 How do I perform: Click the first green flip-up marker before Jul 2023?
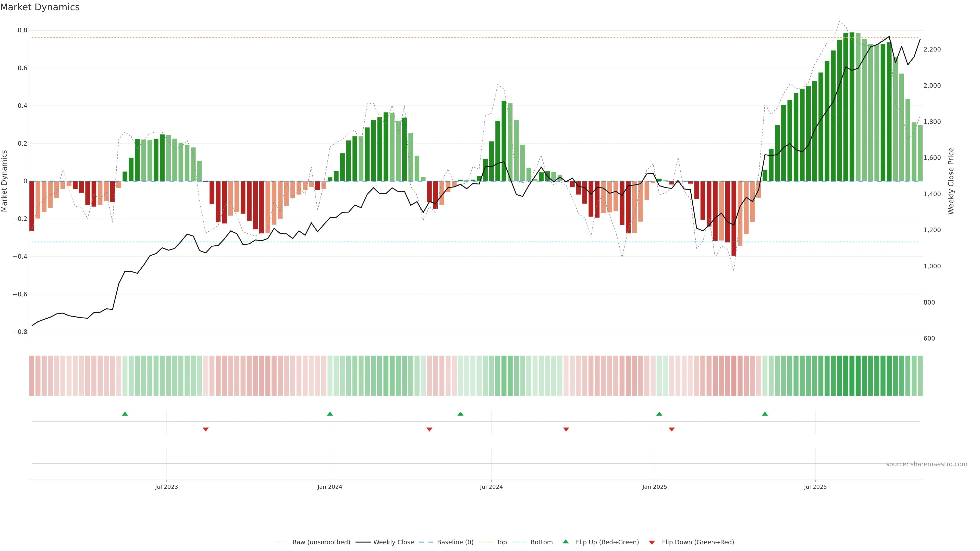click(x=125, y=414)
